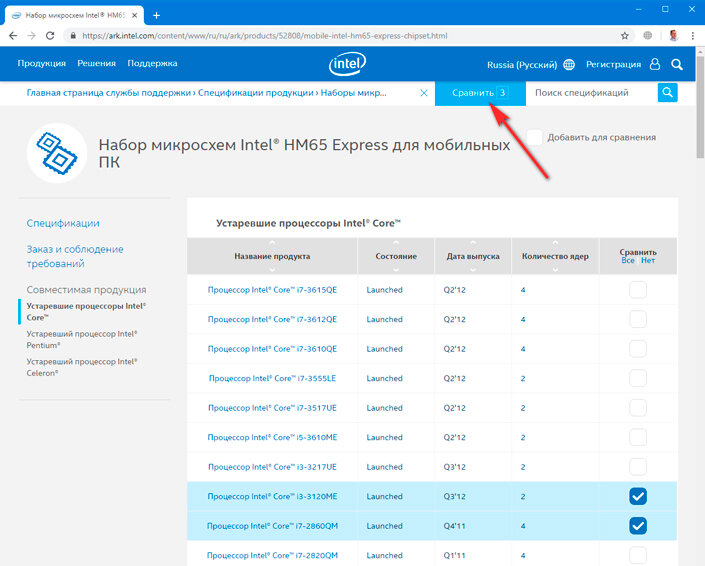Open Процессор Intel Core i7-3555LE link
The height and width of the screenshot is (566, 705).
[x=272, y=379]
